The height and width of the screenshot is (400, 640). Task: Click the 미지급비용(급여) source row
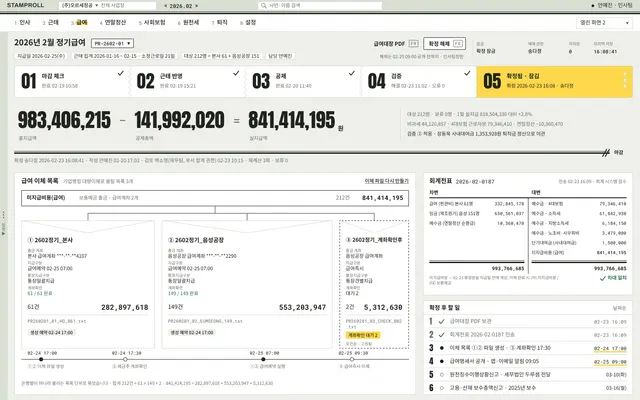215,198
